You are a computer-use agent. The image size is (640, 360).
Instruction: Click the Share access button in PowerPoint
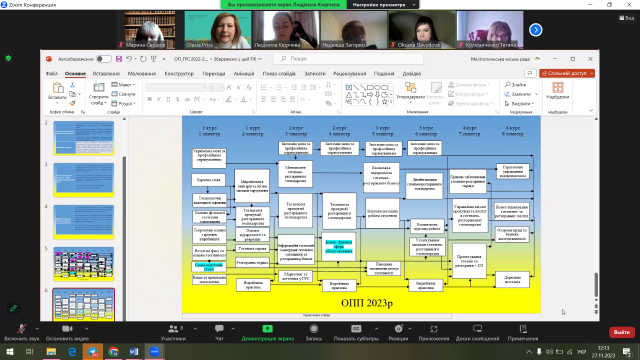click(567, 73)
